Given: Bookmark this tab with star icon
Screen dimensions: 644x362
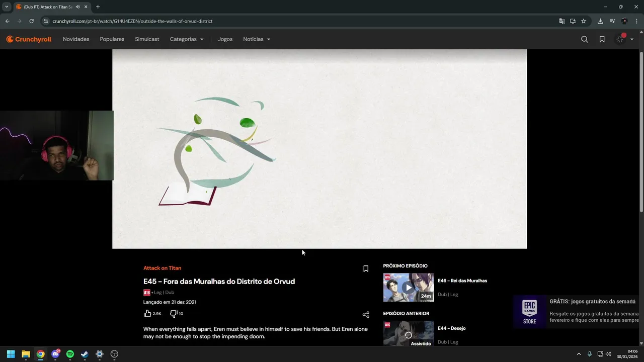Looking at the screenshot, I should [x=584, y=21].
